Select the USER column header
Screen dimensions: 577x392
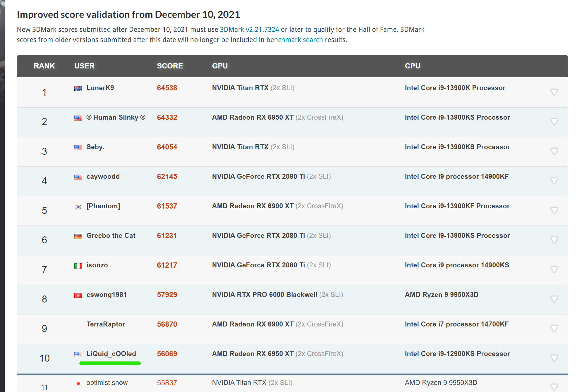tap(85, 66)
